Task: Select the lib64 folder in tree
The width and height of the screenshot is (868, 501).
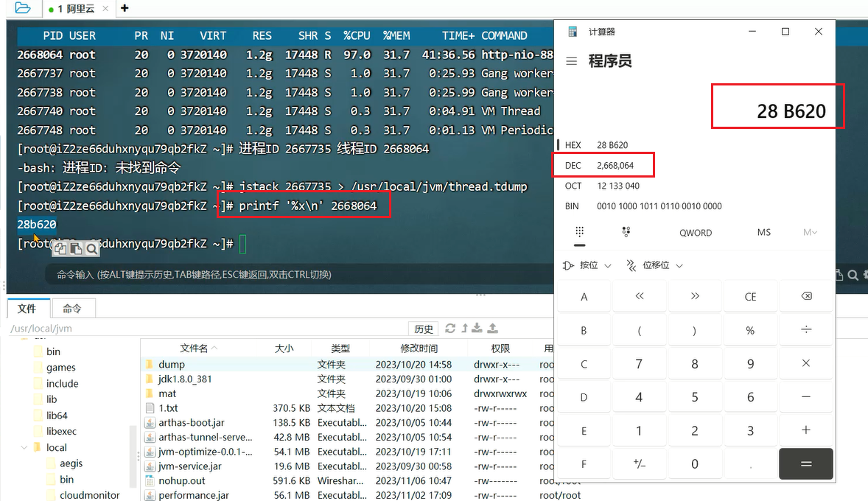Action: pyautogui.click(x=57, y=416)
